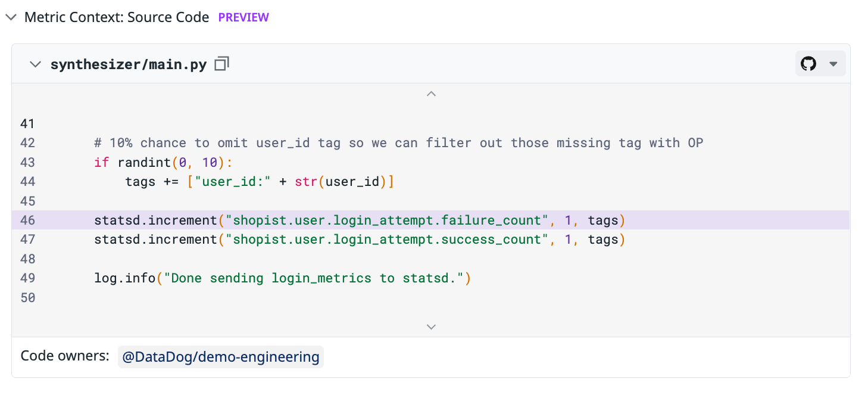Click the @DataDog/demo-engineering code owner tag
Viewport: 868px width, 404px height.
[x=220, y=357]
